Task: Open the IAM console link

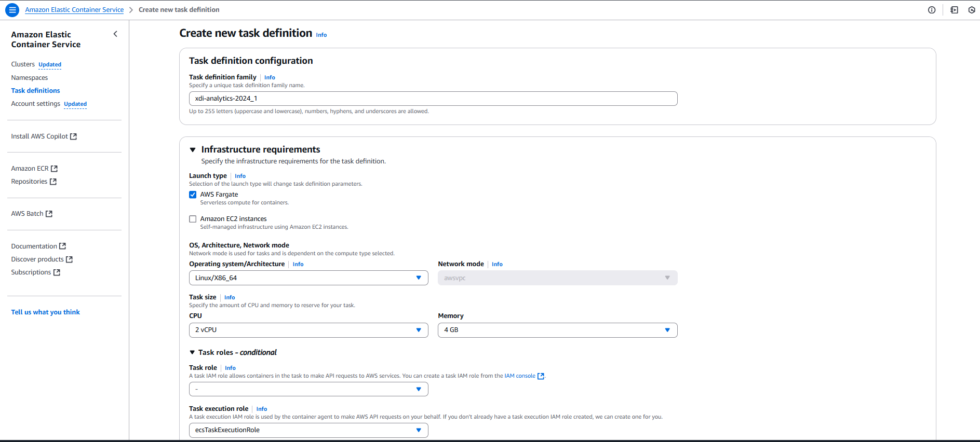Action: (520, 376)
